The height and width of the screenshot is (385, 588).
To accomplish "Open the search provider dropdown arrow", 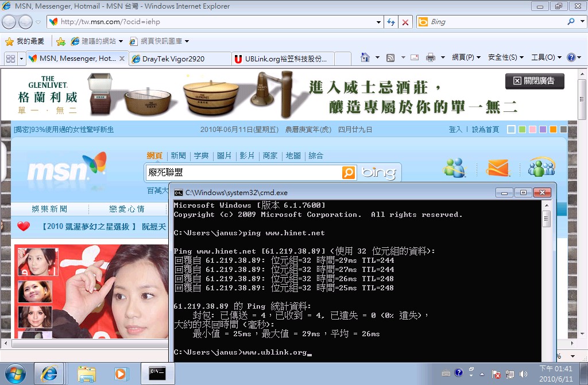I will 582,22.
